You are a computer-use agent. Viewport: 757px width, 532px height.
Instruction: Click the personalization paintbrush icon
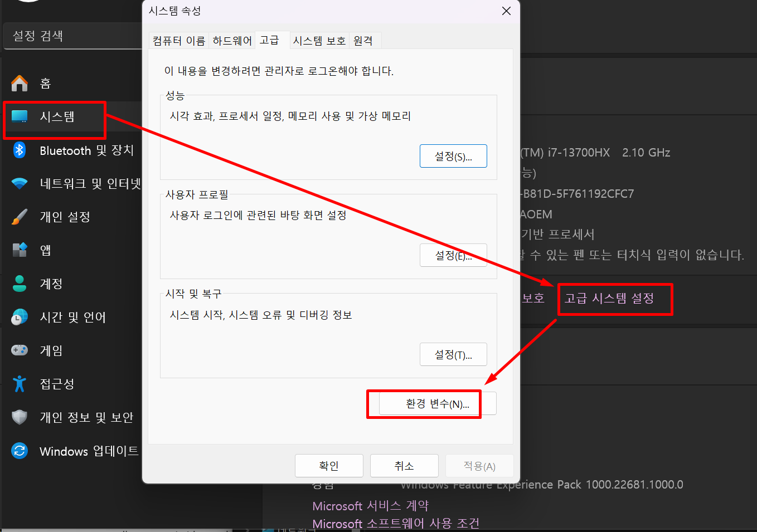(x=20, y=217)
